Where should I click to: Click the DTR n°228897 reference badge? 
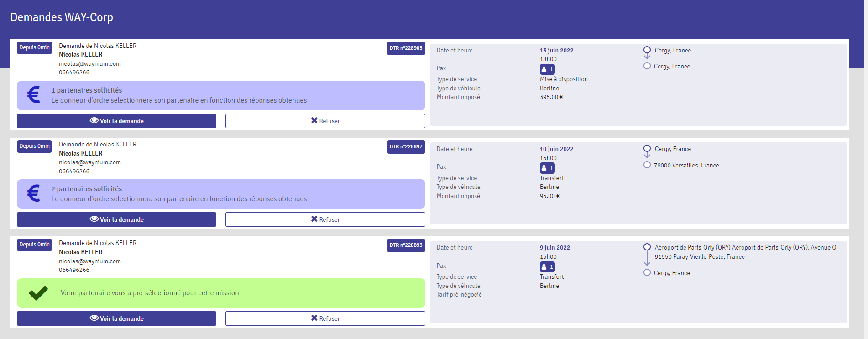pos(406,146)
